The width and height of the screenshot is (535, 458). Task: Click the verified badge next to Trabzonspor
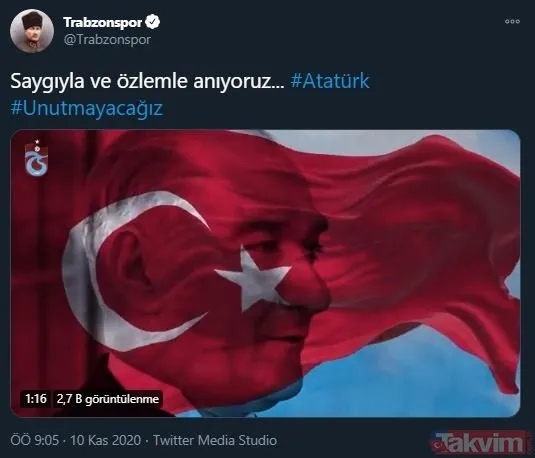[x=153, y=22]
